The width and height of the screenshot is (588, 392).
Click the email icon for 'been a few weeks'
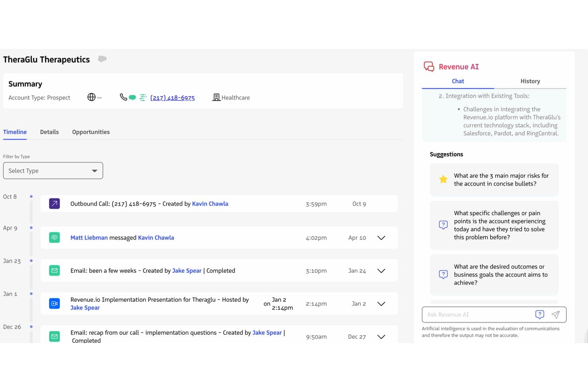(54, 270)
